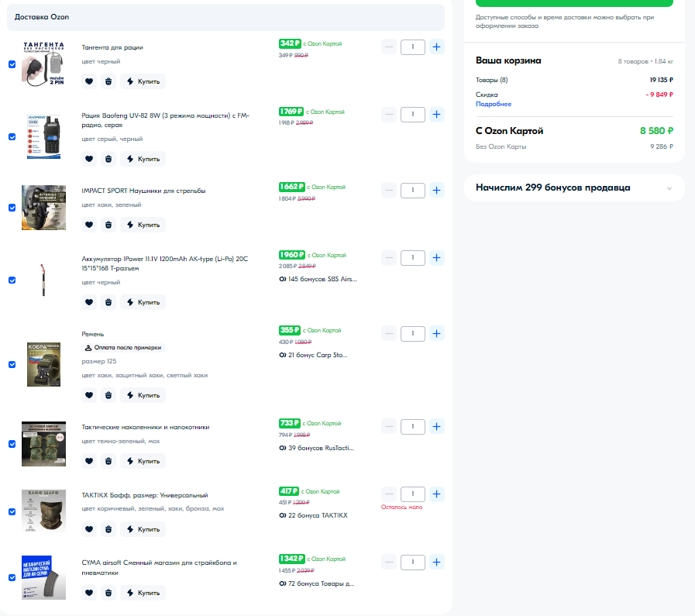Open Аккумулятор IPower 11.1V title link
This screenshot has height=616, width=695.
[x=164, y=263]
